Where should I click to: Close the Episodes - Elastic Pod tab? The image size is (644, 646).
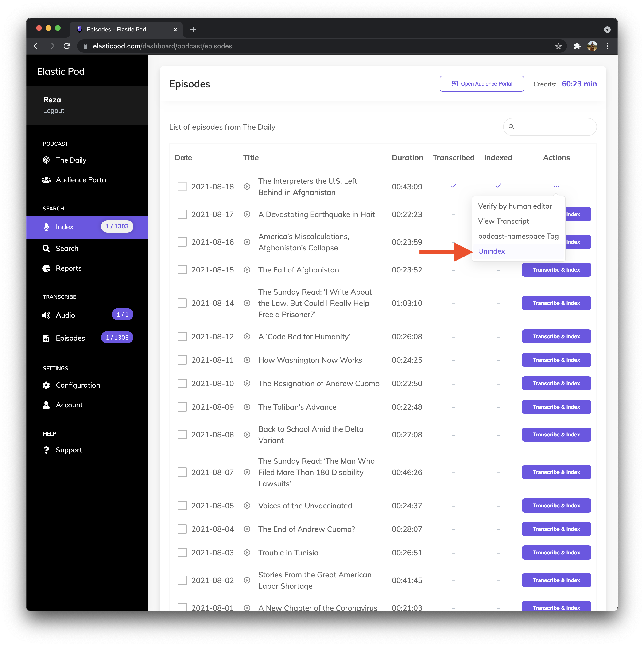pos(175,29)
